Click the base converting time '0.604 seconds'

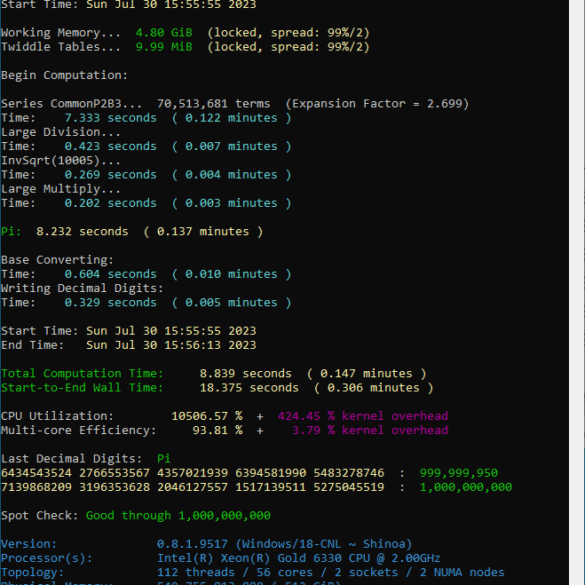110,274
